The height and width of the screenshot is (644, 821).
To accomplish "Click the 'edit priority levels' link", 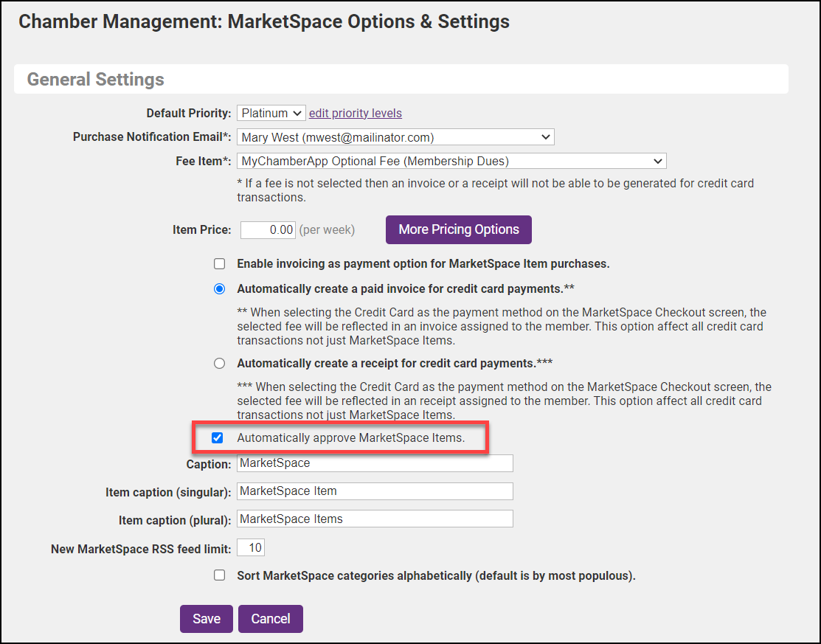I will point(355,113).
